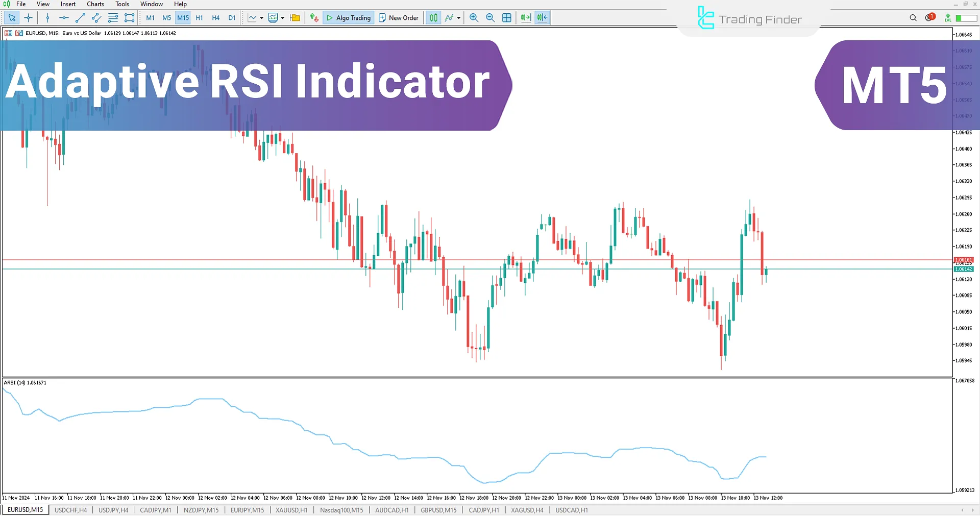Select the equidistant channel tool
Image resolution: width=980 pixels, height=516 pixels.
pos(96,18)
